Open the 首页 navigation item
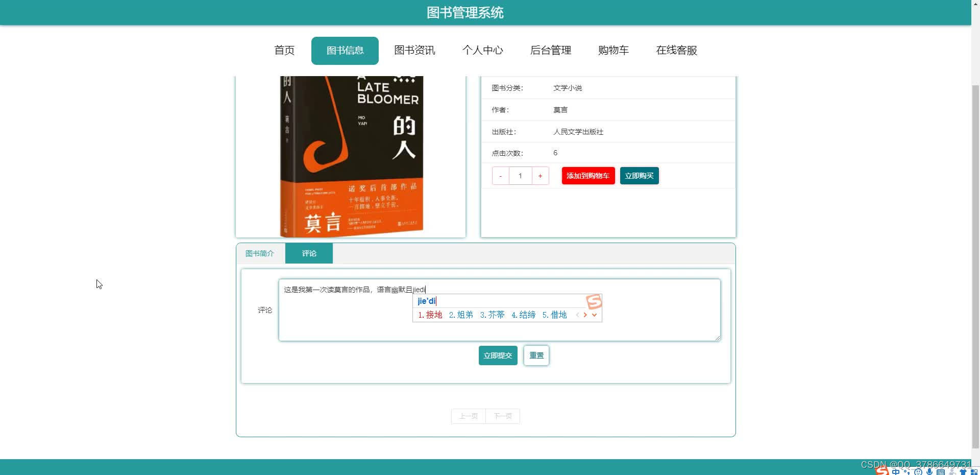The width and height of the screenshot is (980, 475). tap(284, 50)
